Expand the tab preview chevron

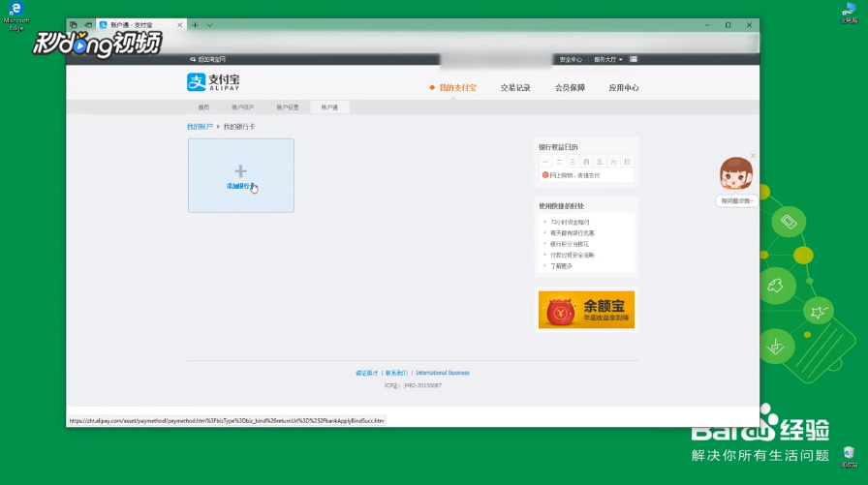pyautogui.click(x=209, y=25)
